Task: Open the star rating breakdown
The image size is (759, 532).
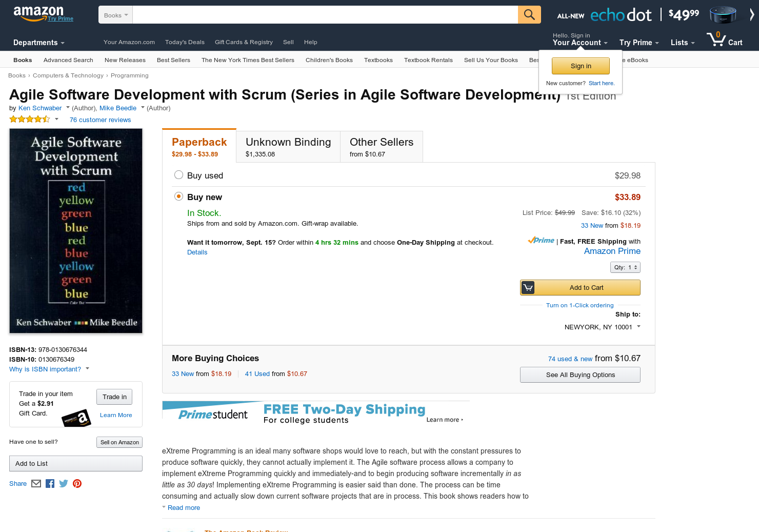Action: [55, 119]
